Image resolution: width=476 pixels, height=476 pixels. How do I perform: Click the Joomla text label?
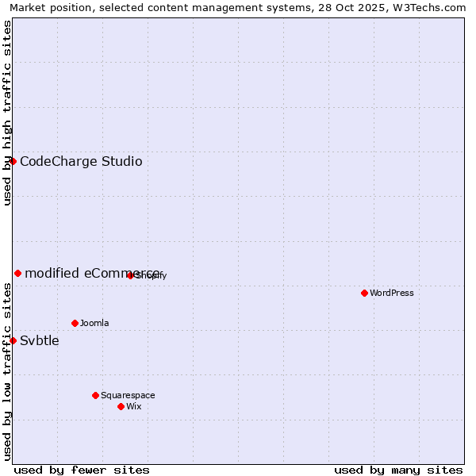click(94, 323)
